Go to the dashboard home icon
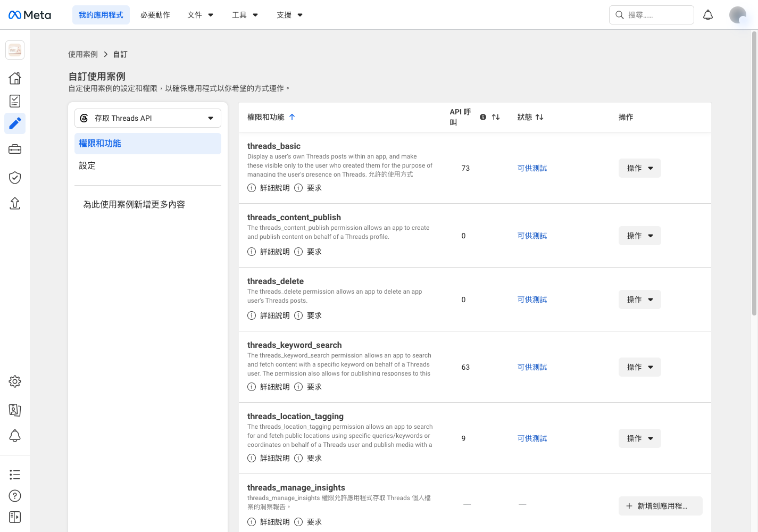This screenshot has width=758, height=532. tap(15, 78)
